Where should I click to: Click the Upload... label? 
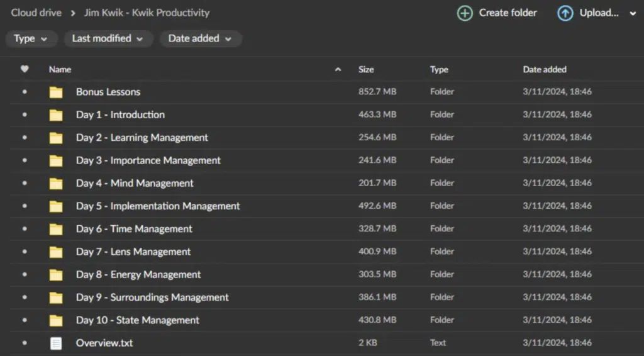point(599,13)
